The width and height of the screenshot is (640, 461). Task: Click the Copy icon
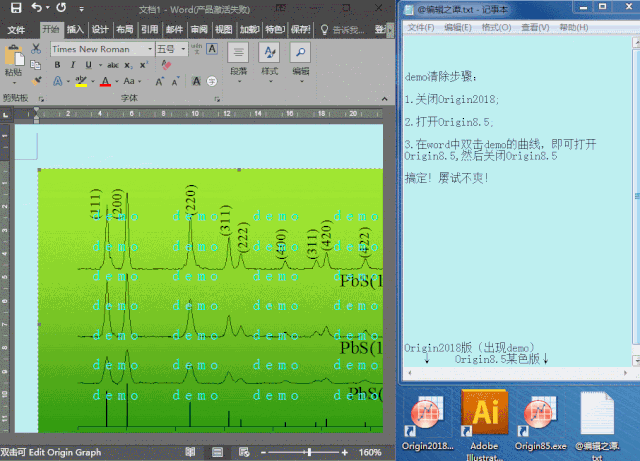tap(36, 65)
